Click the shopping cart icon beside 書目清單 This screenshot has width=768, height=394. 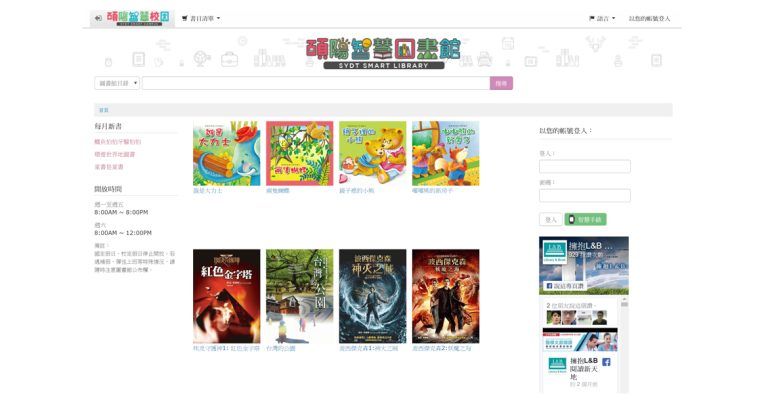click(x=185, y=19)
